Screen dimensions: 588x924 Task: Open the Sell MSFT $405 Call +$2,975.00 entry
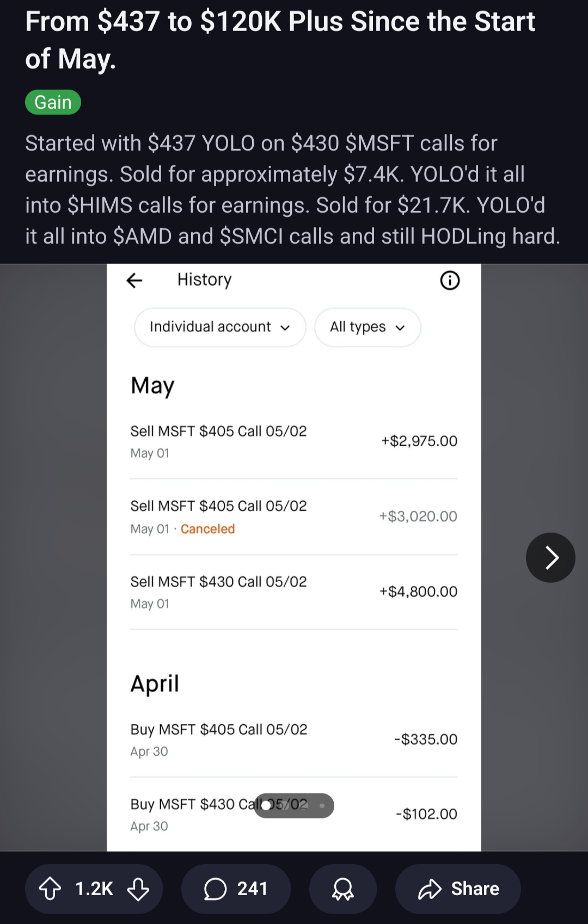click(294, 442)
